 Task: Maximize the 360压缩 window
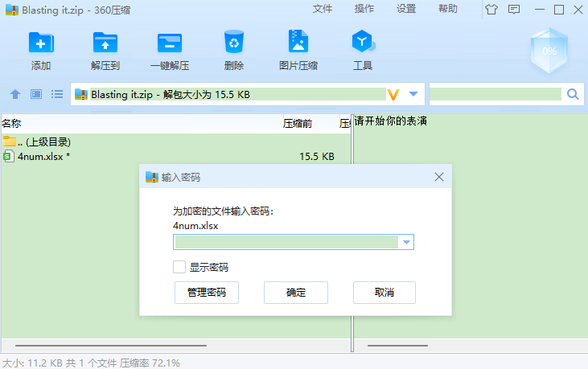(x=559, y=10)
